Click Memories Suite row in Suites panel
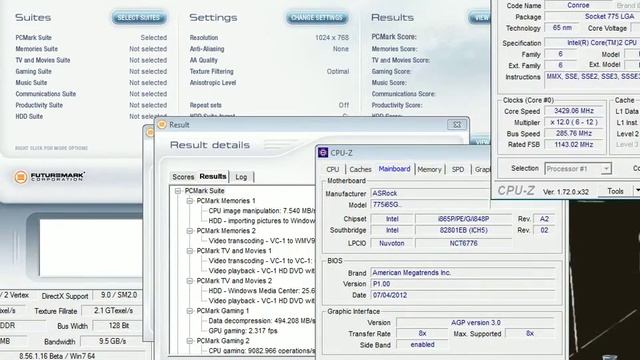Image resolution: width=640 pixels, height=360 pixels. [x=91, y=49]
